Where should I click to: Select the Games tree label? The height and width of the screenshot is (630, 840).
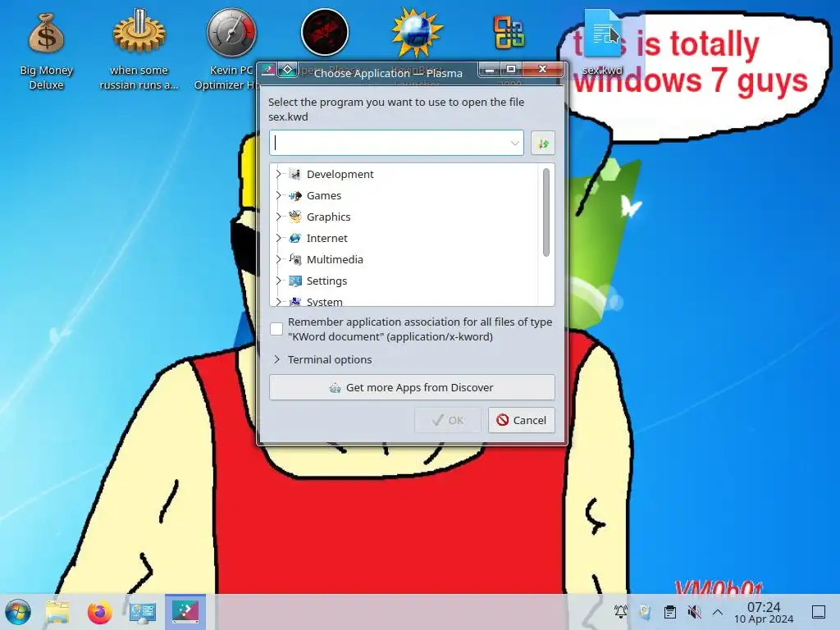point(323,195)
